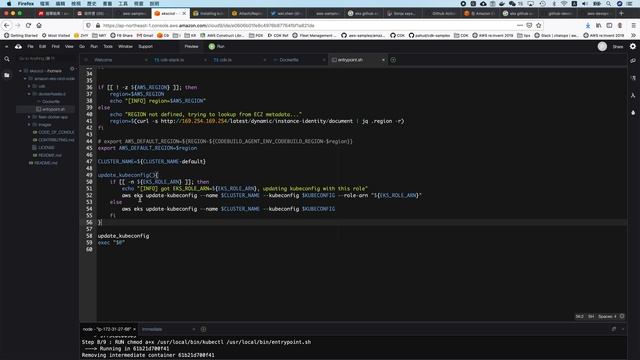The width and height of the screenshot is (640, 360).
Task: Click line 58 update_kubeconfig in editor
Action: click(x=123, y=236)
